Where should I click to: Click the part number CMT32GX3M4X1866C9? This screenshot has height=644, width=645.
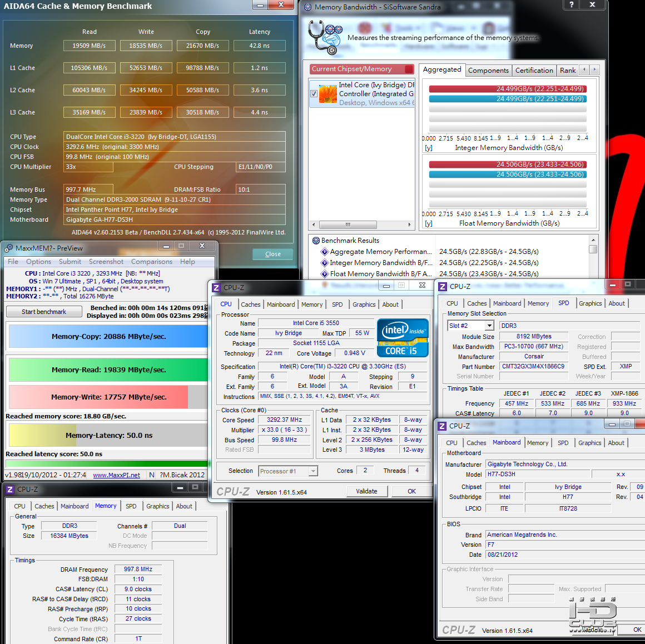[534, 366]
